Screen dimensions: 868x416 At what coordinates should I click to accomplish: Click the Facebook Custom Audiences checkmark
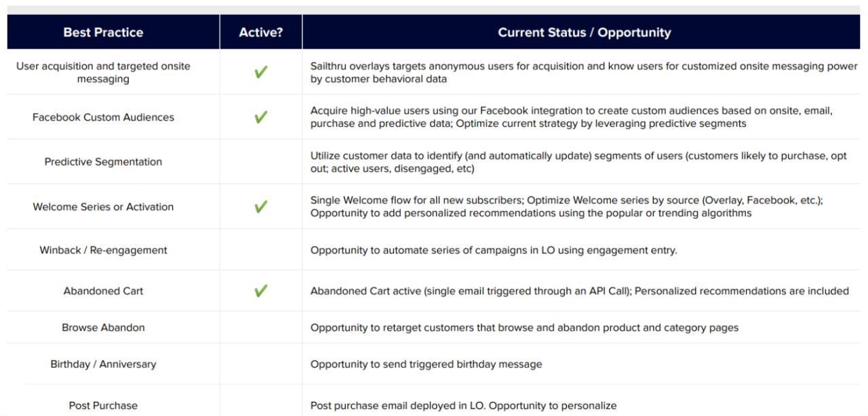(x=260, y=117)
